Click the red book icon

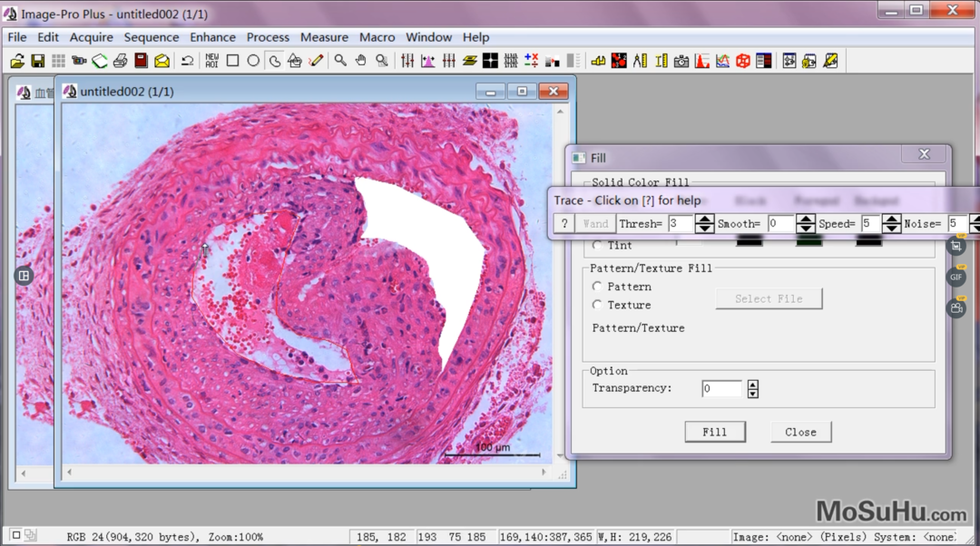click(x=142, y=61)
